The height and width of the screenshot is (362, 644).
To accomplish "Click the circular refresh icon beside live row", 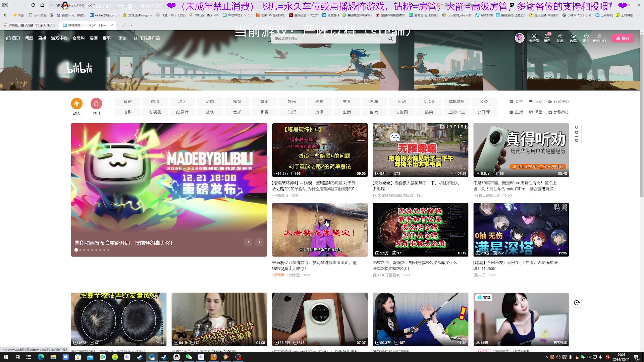I will (577, 303).
